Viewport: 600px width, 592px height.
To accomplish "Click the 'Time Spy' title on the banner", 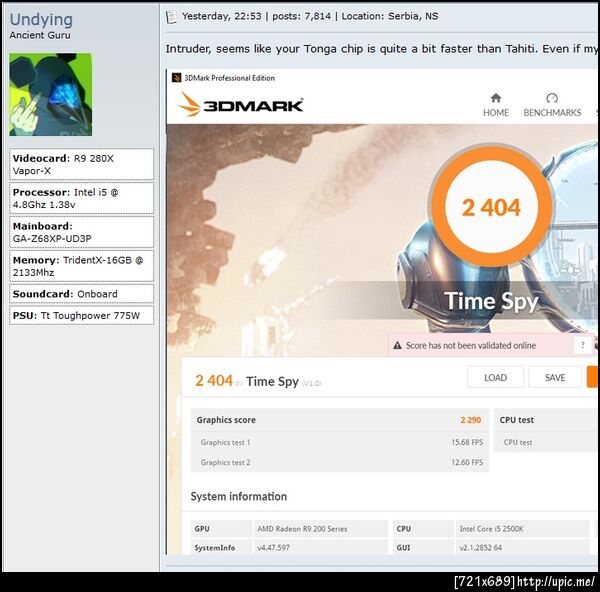I will 492,301.
